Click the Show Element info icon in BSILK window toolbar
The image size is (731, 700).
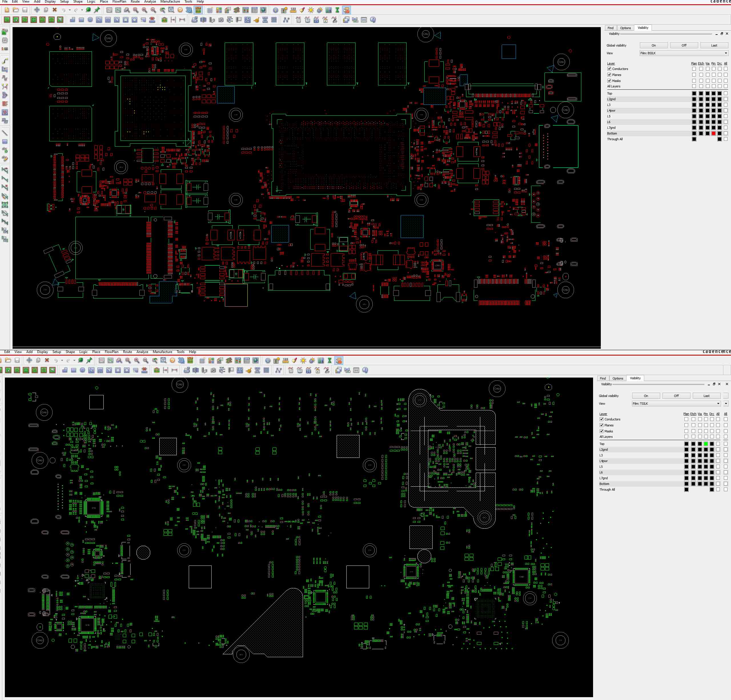[275, 10]
